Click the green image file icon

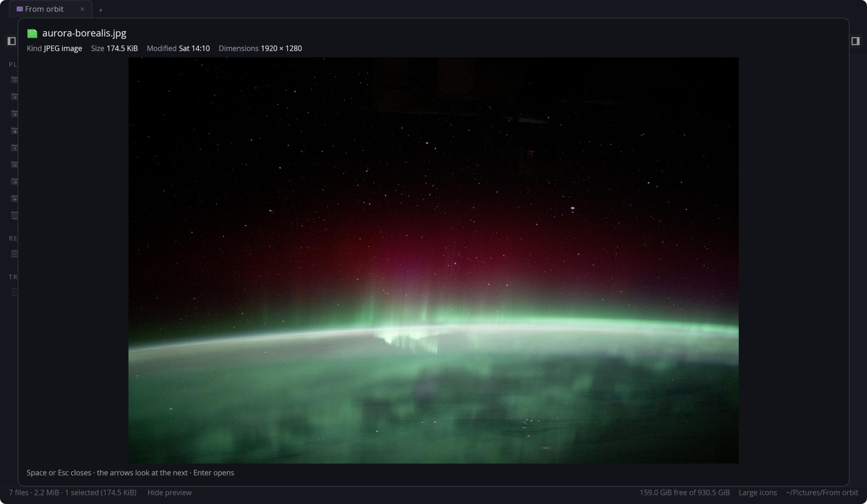pos(33,34)
